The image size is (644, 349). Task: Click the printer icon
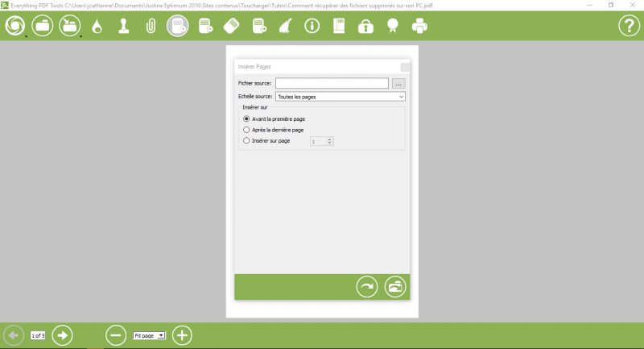click(419, 27)
